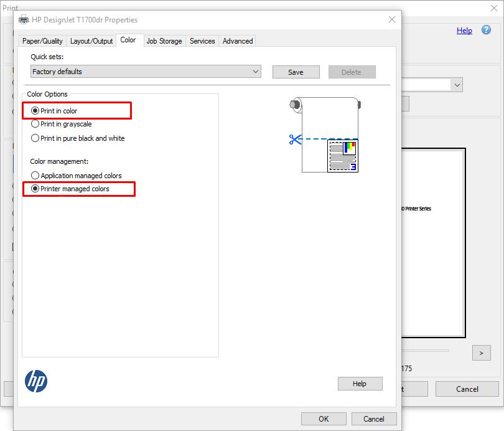Confirm with the OK button

(324, 419)
